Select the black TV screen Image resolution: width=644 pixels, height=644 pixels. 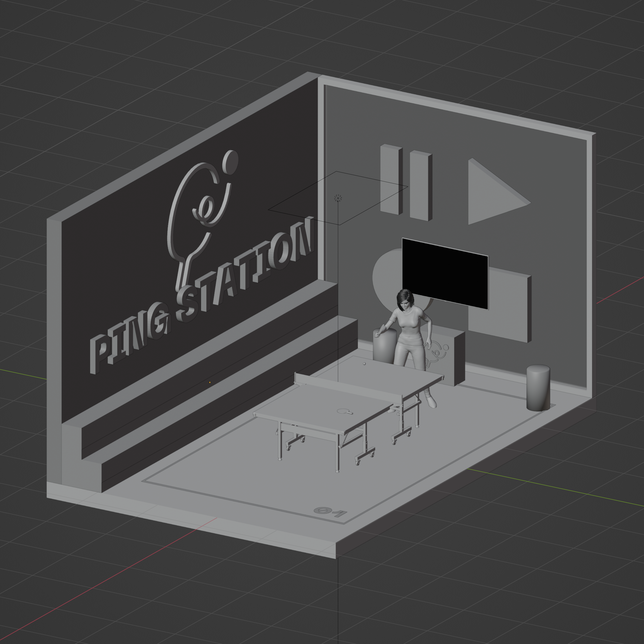(x=445, y=273)
